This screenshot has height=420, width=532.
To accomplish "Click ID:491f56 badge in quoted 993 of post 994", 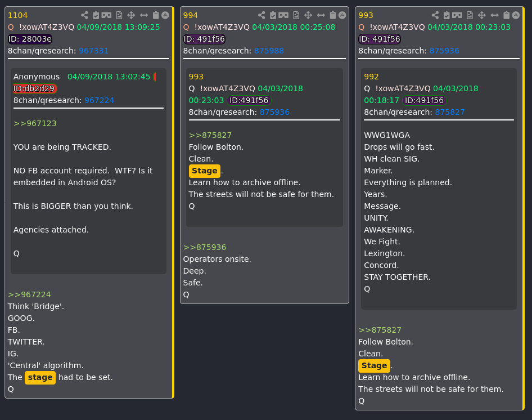I will pyautogui.click(x=249, y=100).
